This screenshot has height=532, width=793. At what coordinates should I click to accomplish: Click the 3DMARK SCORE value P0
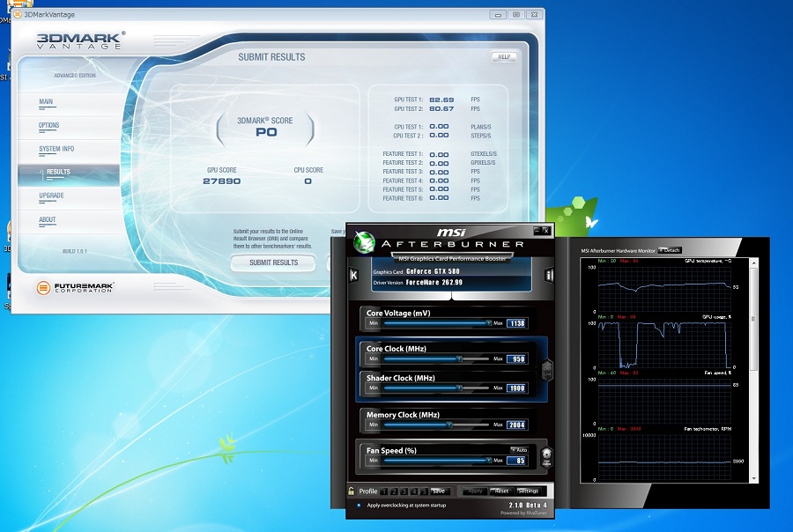coord(266,132)
